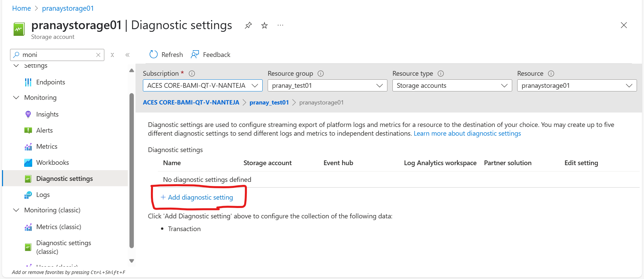Click the storage account resource icon
This screenshot has height=279, width=644.
[x=19, y=29]
